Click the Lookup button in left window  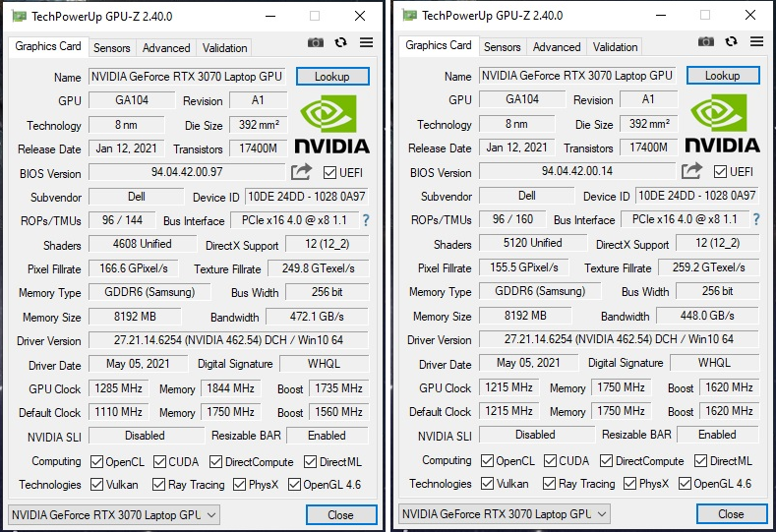(332, 77)
